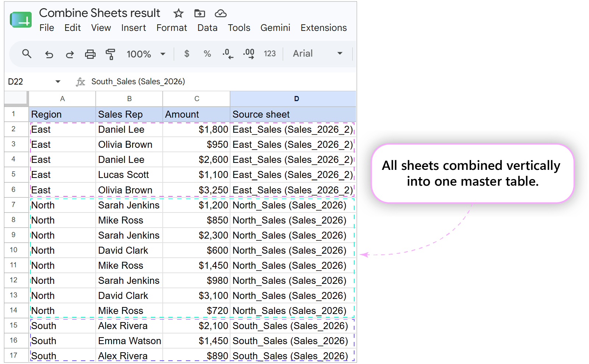Select column C header

pyautogui.click(x=197, y=99)
